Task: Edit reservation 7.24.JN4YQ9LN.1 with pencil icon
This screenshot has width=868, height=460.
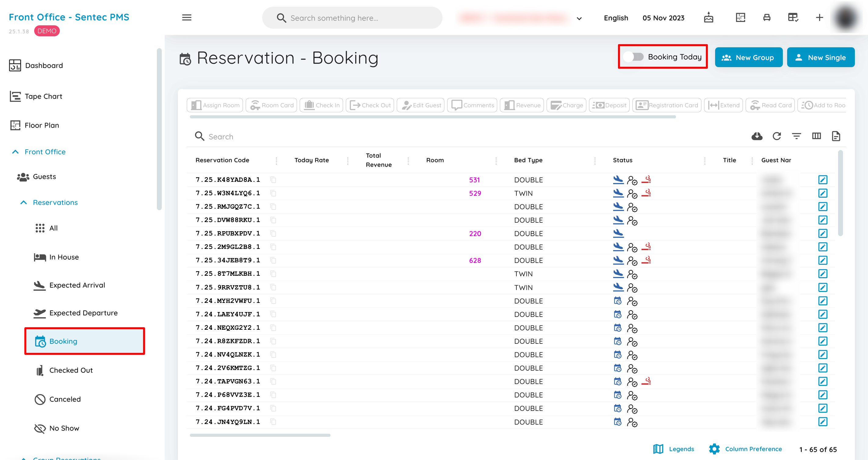Action: 823,422
